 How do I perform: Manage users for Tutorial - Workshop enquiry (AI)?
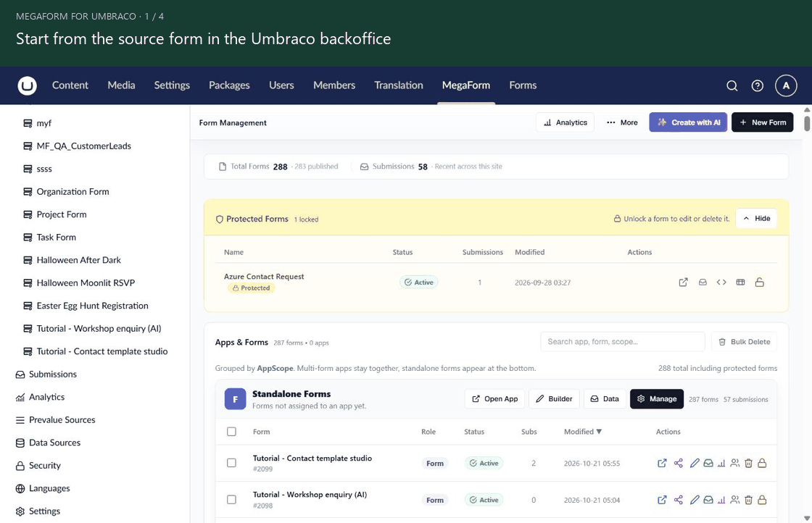(x=735, y=500)
